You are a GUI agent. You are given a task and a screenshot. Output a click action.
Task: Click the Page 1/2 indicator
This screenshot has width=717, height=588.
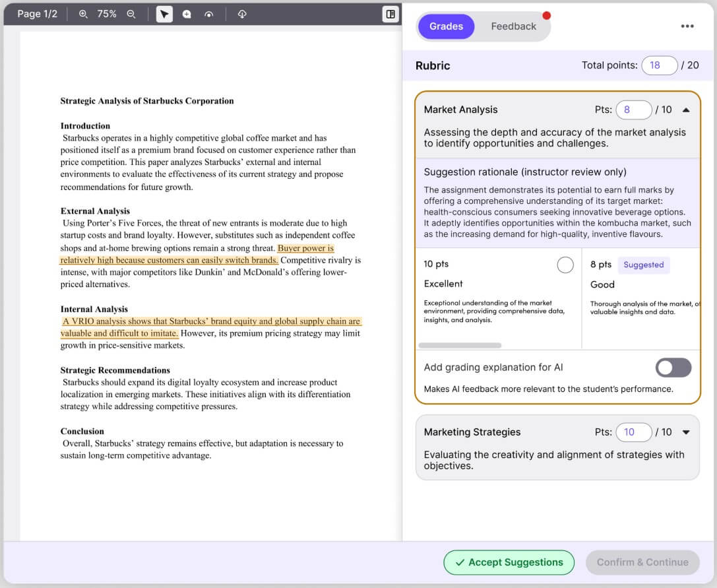point(38,14)
